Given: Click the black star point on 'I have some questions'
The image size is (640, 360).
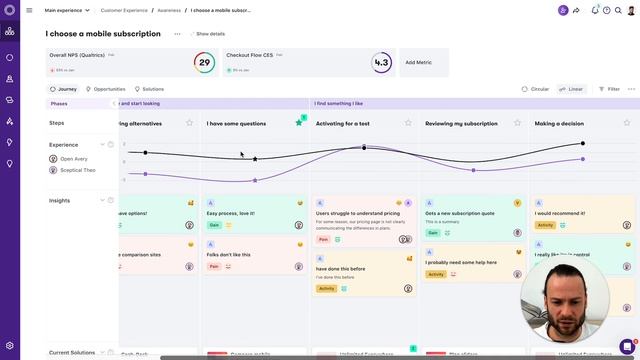Looking at the screenshot, I should tap(255, 159).
